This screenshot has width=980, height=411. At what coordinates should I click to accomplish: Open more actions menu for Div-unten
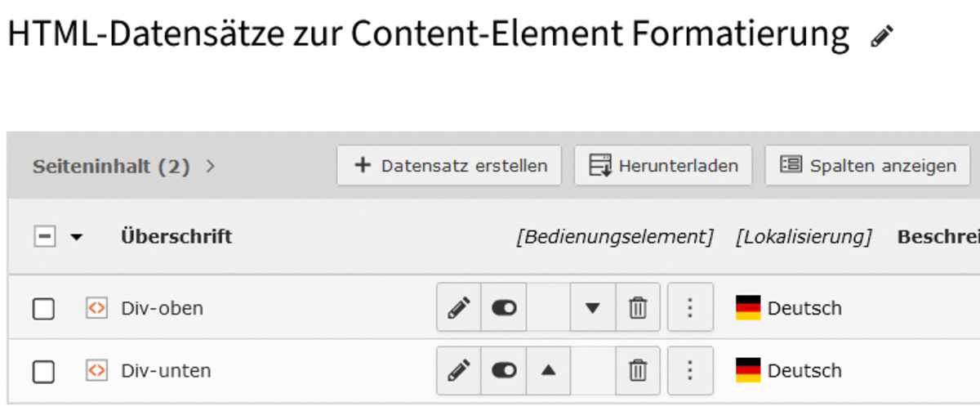point(690,370)
